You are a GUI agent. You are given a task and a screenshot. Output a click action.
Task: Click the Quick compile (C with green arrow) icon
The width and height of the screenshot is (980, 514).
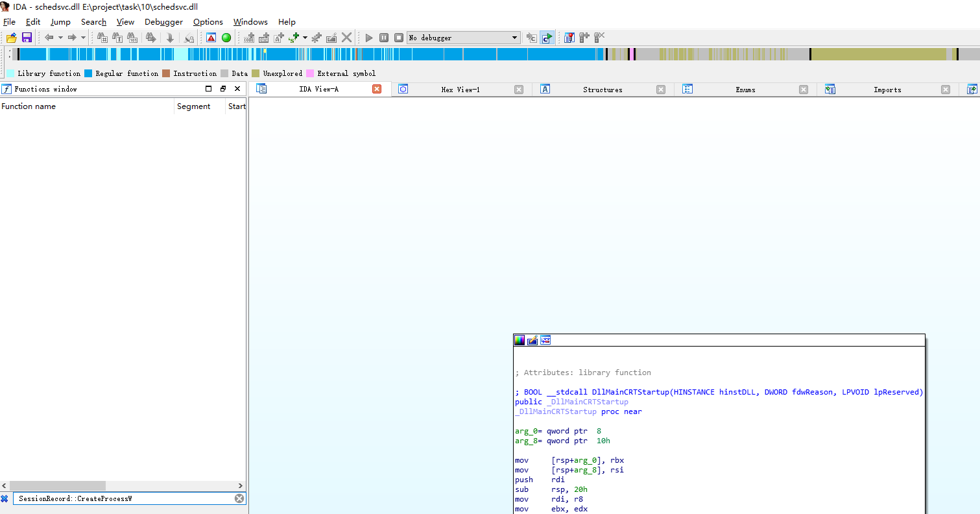click(x=547, y=37)
